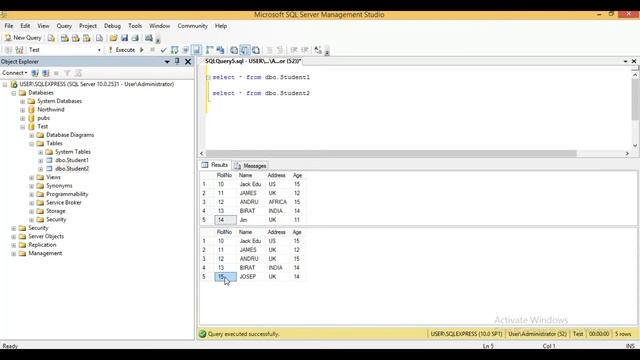Select the SQLQuery5.sql document tab
Screen dimensions: 640x360
(x=253, y=61)
